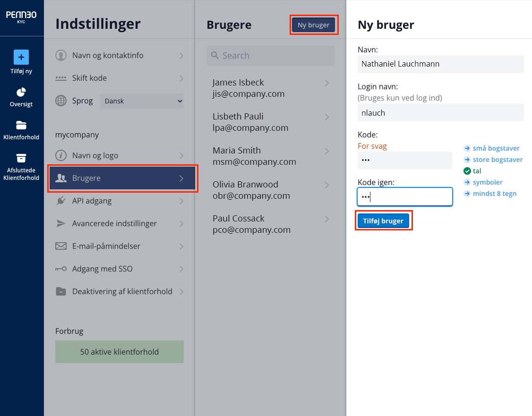Open Afsluttede Klientforhold archive icon

pos(21,158)
